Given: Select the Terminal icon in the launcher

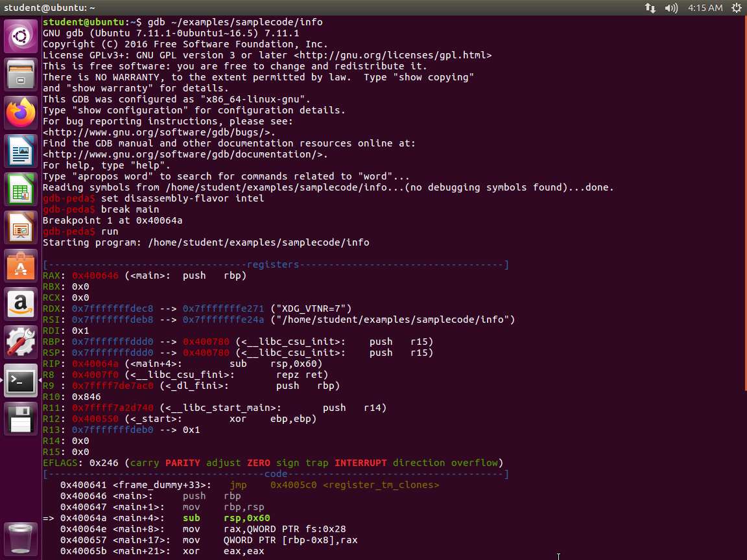Looking at the screenshot, I should 21,380.
